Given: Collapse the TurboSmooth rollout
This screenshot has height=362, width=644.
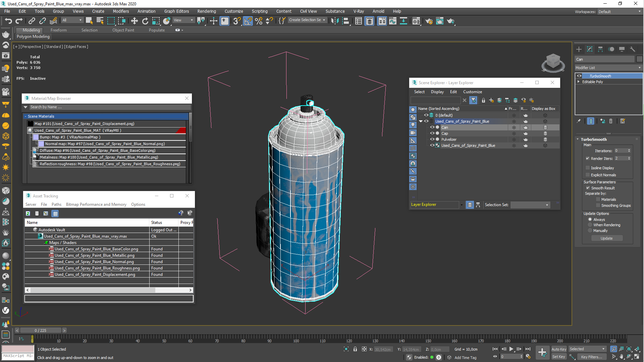Looking at the screenshot, I should 578,139.
